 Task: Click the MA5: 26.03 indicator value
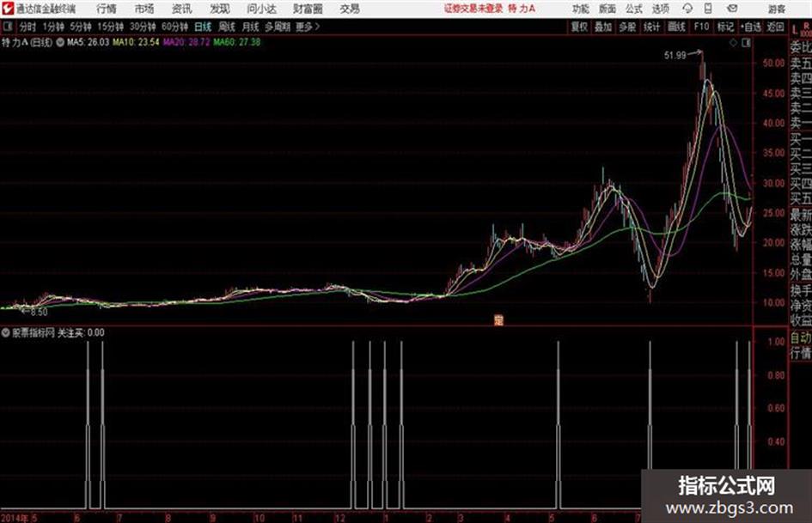coord(88,42)
